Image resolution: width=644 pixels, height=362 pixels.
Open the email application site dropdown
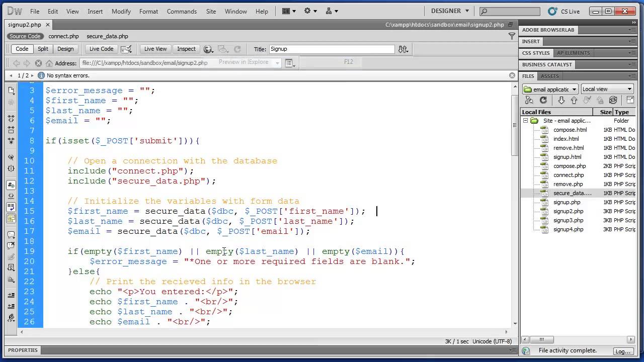[550, 89]
